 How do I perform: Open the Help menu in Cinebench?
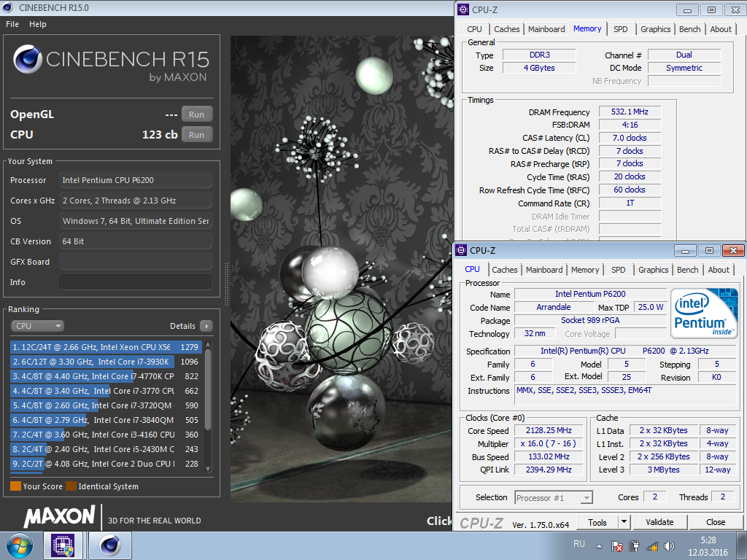point(38,24)
